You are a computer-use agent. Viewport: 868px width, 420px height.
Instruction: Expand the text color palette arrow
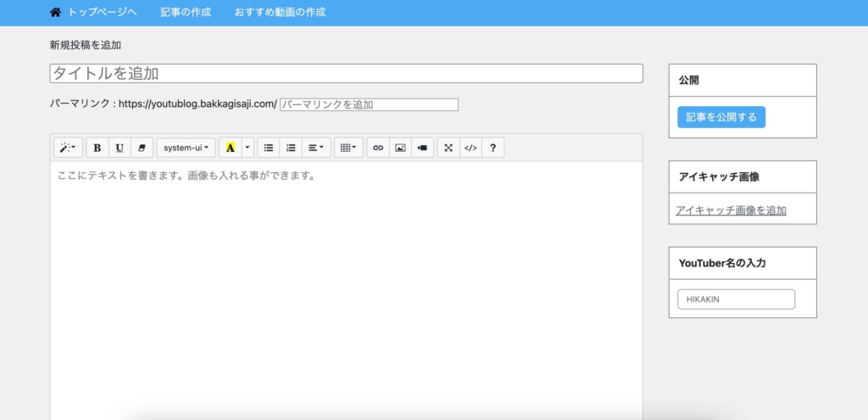(x=248, y=148)
